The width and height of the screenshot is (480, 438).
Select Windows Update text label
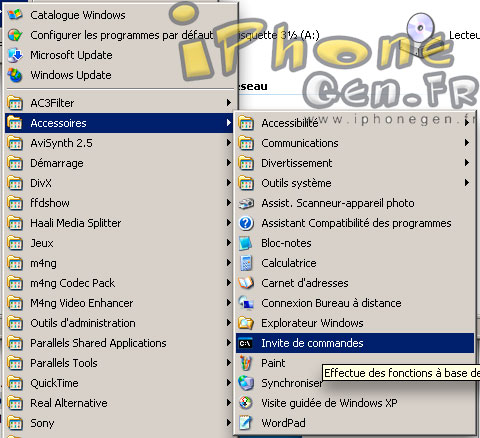(71, 75)
